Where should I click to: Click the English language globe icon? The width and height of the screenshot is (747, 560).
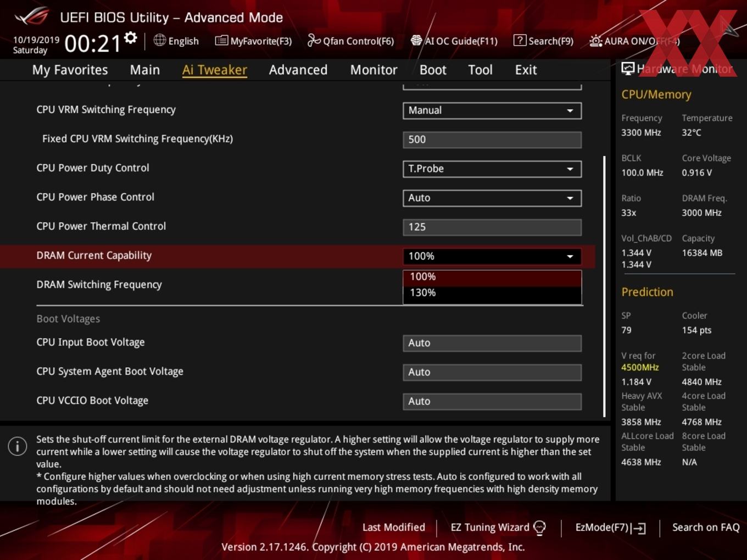159,40
